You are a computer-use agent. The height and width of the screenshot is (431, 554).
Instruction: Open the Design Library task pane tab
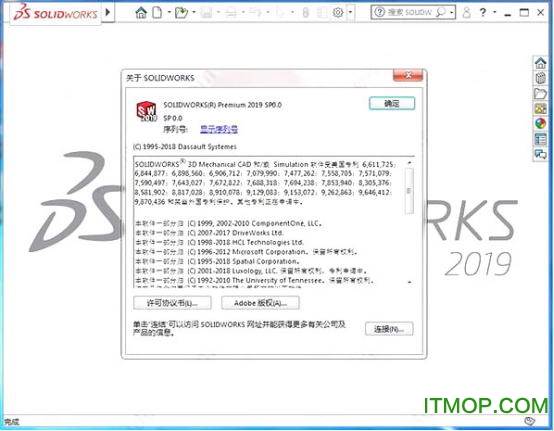540,78
